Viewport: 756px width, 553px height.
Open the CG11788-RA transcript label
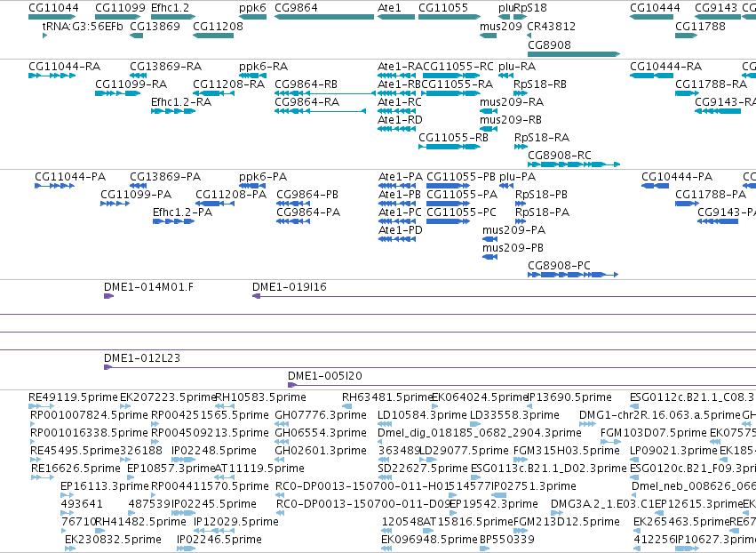click(x=711, y=84)
